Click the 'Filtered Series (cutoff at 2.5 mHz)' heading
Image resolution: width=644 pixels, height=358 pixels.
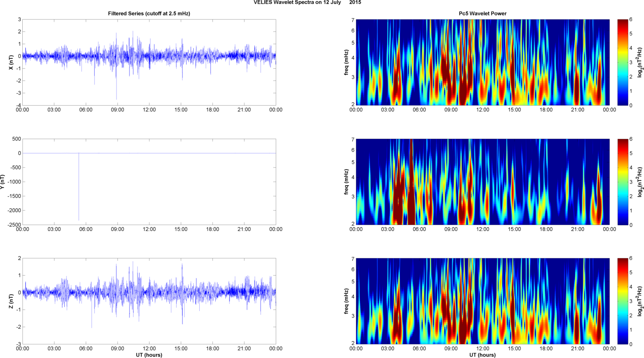(x=149, y=13)
